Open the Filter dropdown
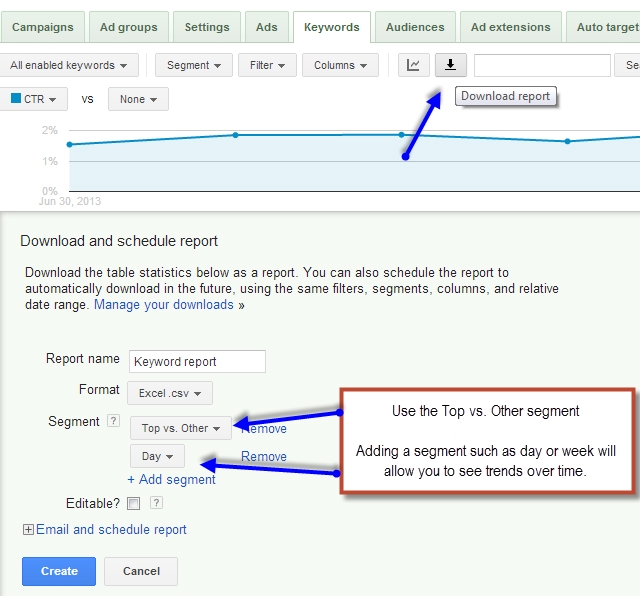The height and width of the screenshot is (596, 640). 267,65
